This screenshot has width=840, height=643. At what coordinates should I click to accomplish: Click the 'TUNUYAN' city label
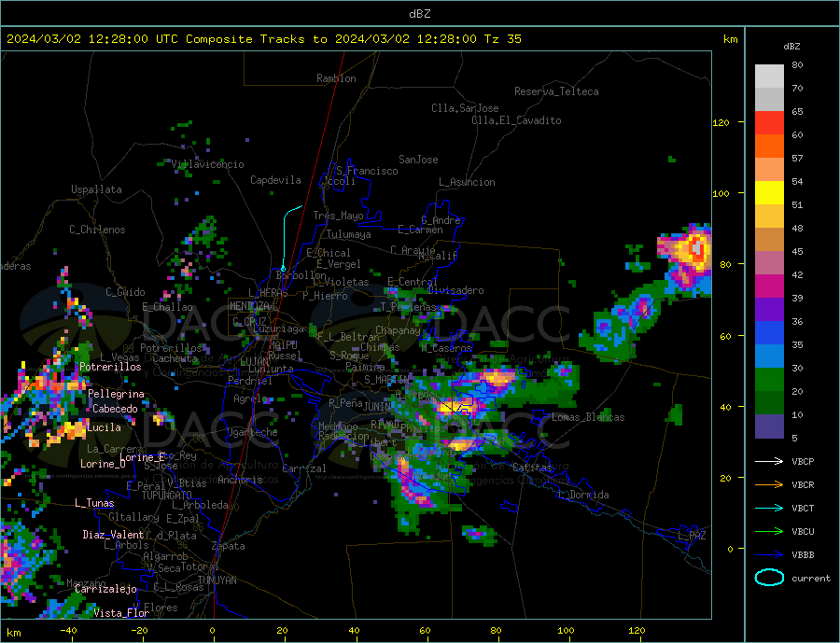click(x=217, y=580)
